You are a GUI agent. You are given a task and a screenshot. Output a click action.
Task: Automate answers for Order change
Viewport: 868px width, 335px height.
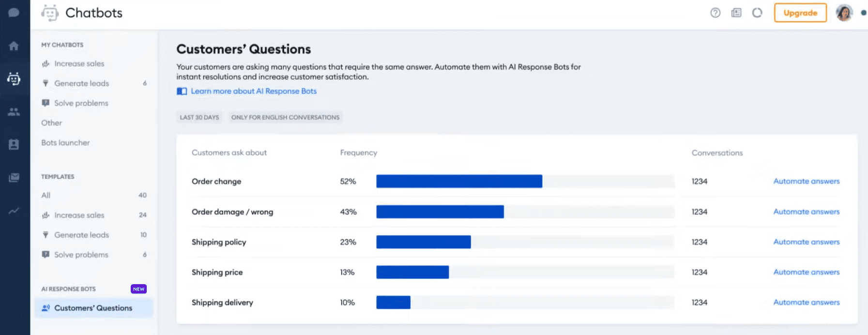(x=806, y=181)
